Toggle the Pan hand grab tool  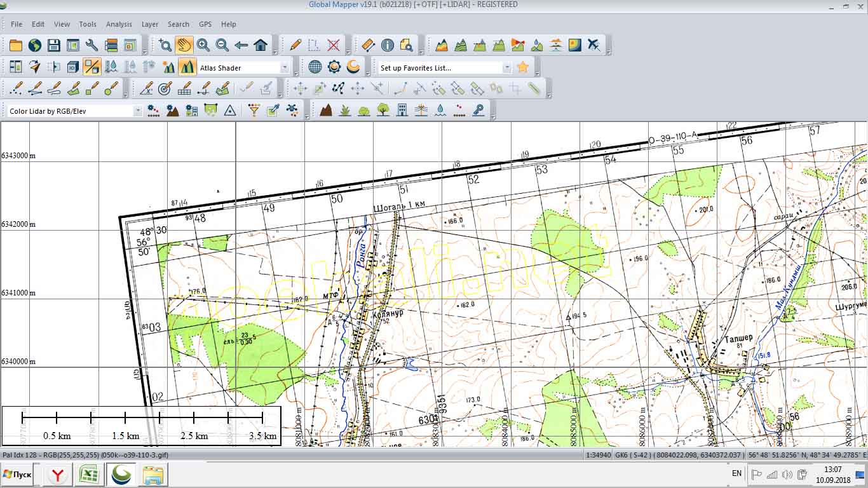click(184, 45)
